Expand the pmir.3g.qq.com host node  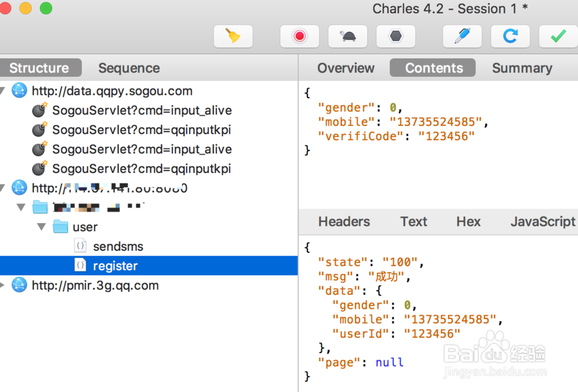pos(2,285)
